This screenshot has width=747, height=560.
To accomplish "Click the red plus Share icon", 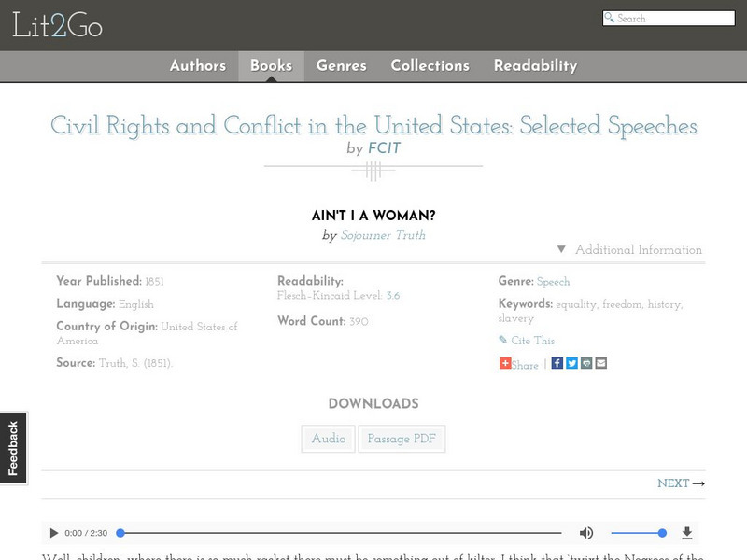I will coord(505,364).
